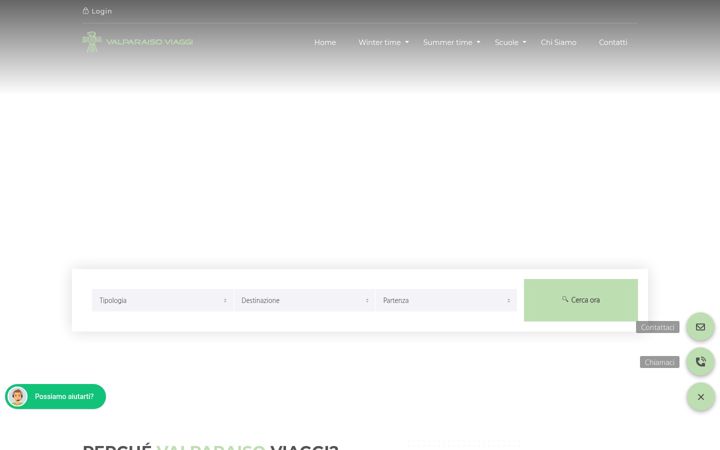Go to the Chi Siamo page
The height and width of the screenshot is (450, 720).
[x=558, y=42]
